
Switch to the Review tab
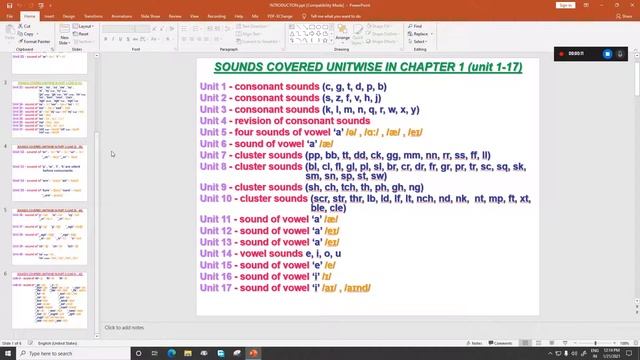[x=175, y=16]
